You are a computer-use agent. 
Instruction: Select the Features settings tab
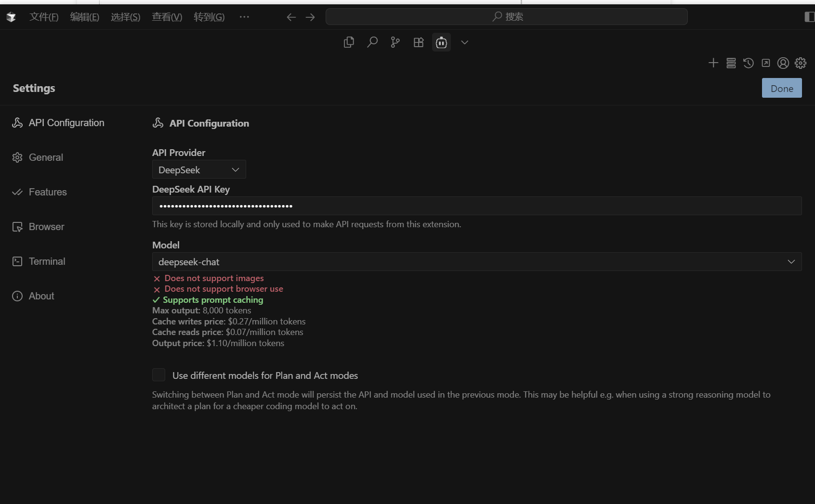[39, 192]
